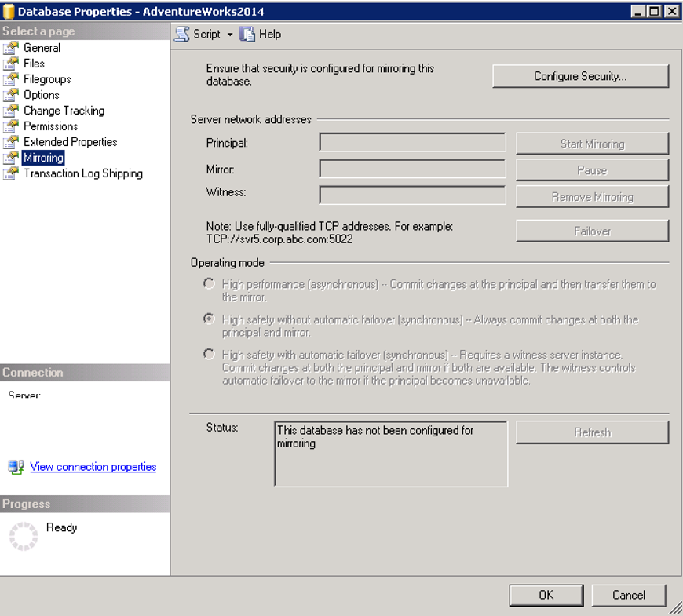Screen dimensions: 683x616
Task: Click the Filegroups page icon
Action: 11,78
